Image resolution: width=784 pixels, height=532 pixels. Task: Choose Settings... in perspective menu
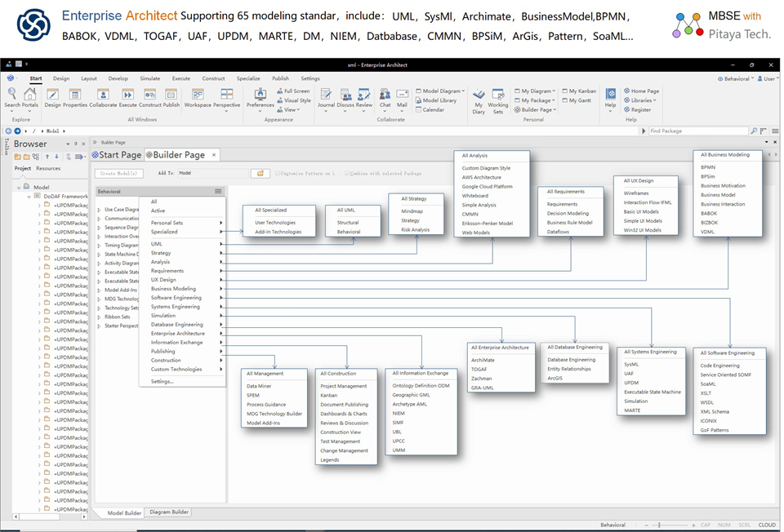point(162,382)
